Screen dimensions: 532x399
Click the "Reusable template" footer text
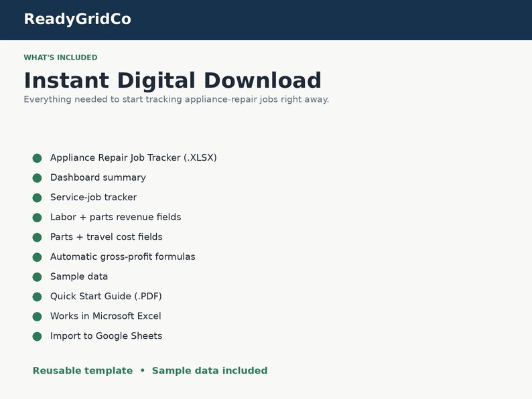(82, 370)
